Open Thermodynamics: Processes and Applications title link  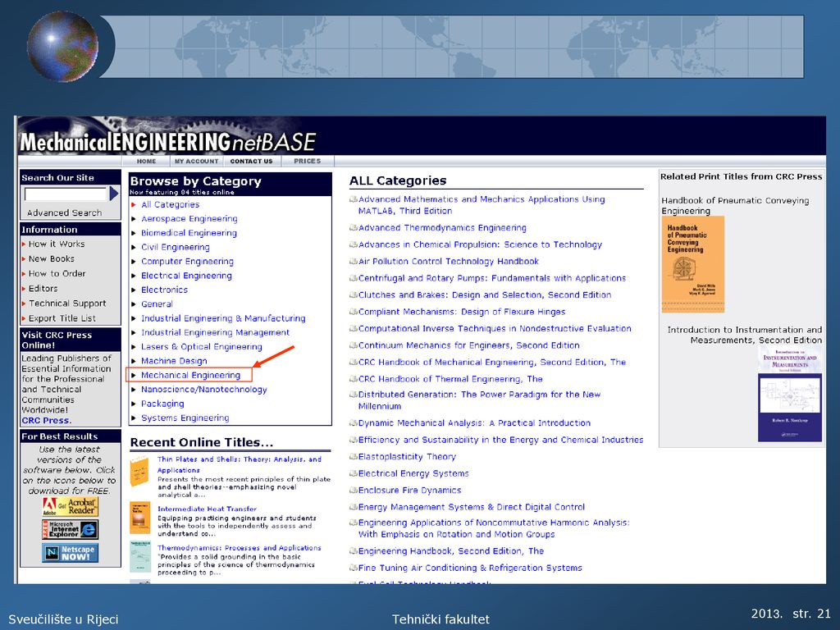pyautogui.click(x=239, y=548)
